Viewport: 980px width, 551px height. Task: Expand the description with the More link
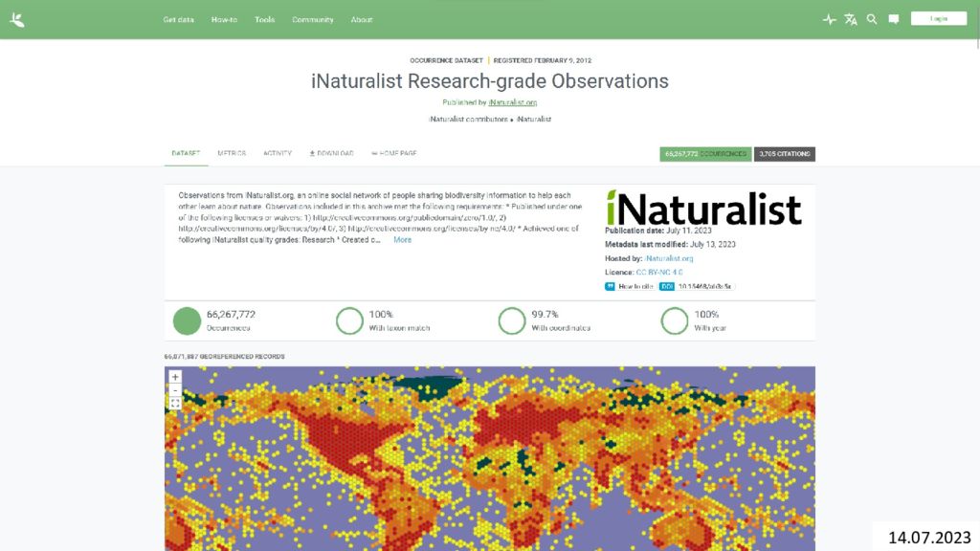403,240
